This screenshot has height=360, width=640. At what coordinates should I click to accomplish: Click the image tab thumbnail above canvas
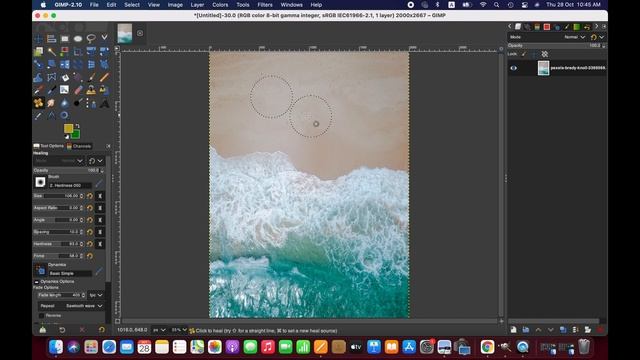(124, 33)
